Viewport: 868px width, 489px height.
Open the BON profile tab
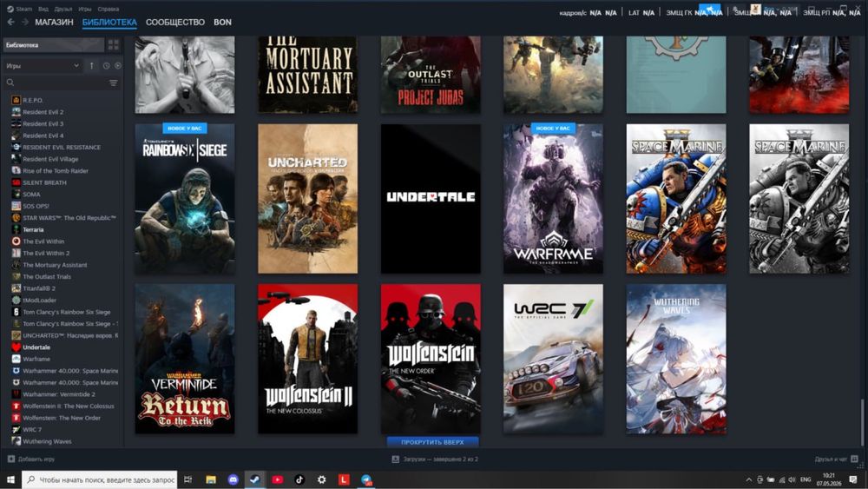[x=222, y=23]
